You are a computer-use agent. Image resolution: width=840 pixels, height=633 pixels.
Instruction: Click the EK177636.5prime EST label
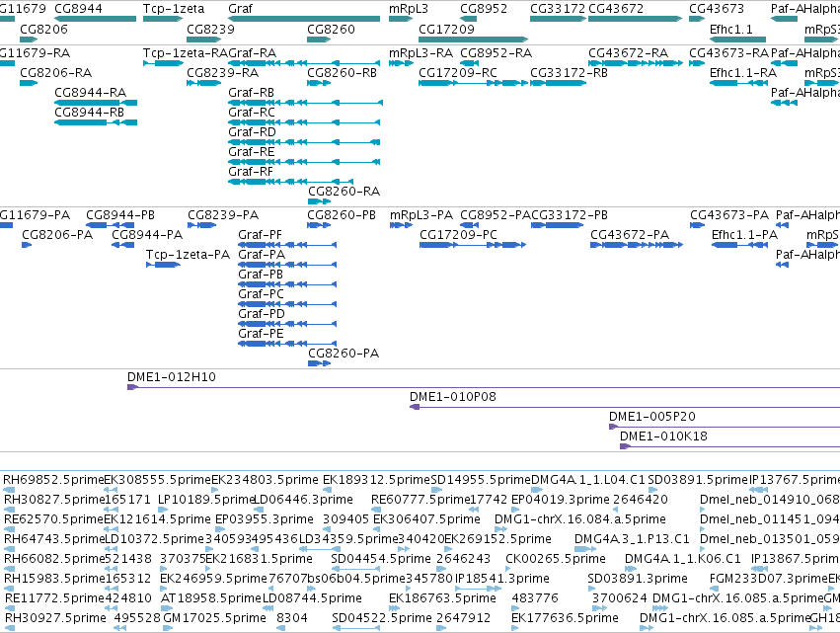(565, 618)
